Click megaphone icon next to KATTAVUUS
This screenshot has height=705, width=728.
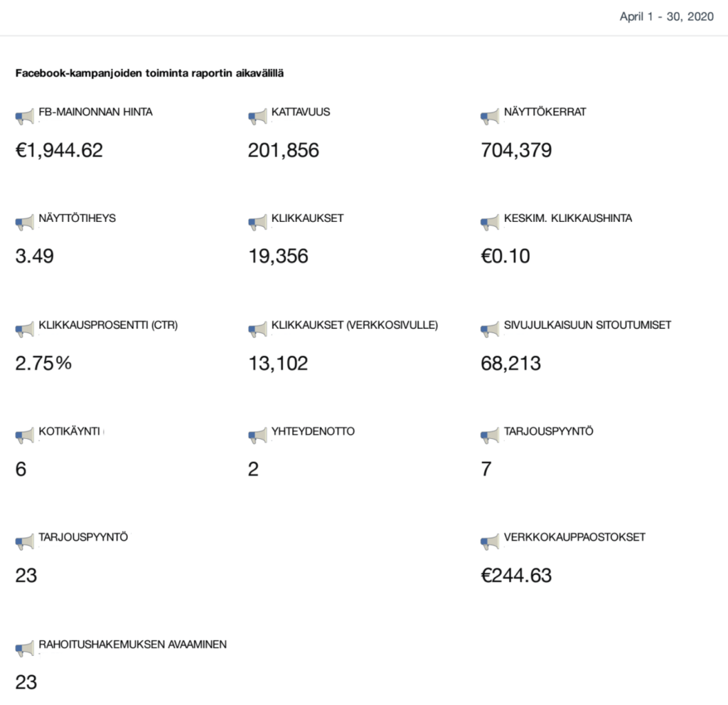(x=257, y=116)
